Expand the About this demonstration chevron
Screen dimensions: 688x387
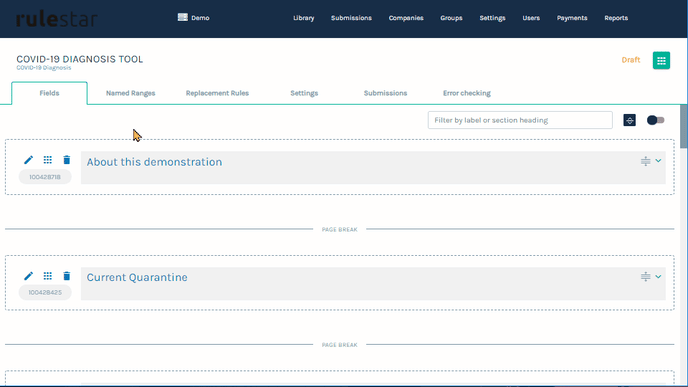pyautogui.click(x=659, y=161)
